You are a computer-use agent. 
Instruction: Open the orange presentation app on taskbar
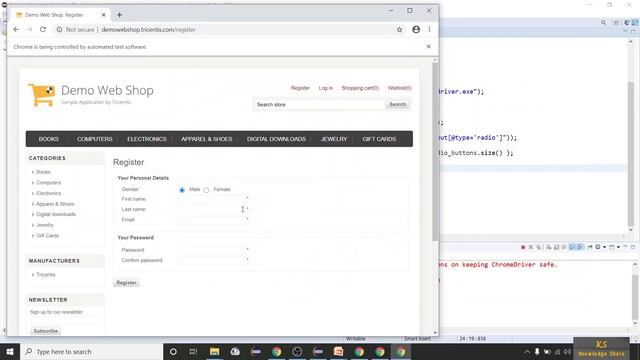(x=338, y=351)
